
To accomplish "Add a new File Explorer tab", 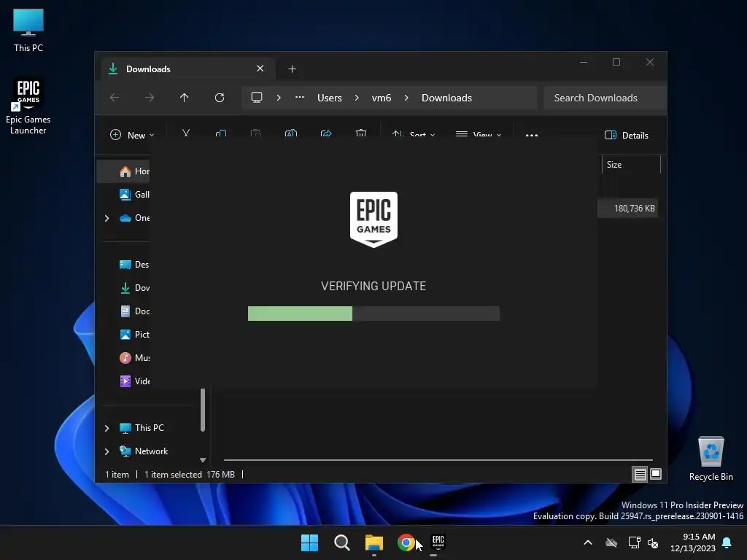I will click(292, 69).
